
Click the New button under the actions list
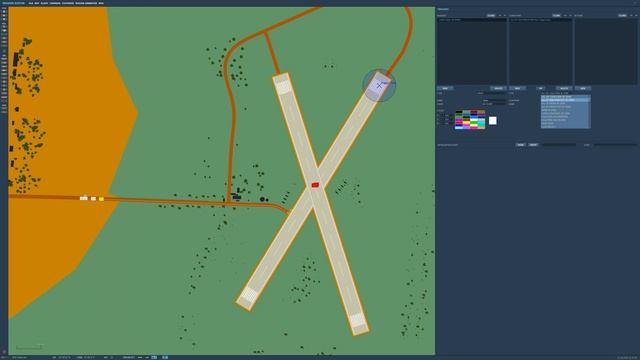tap(583, 88)
